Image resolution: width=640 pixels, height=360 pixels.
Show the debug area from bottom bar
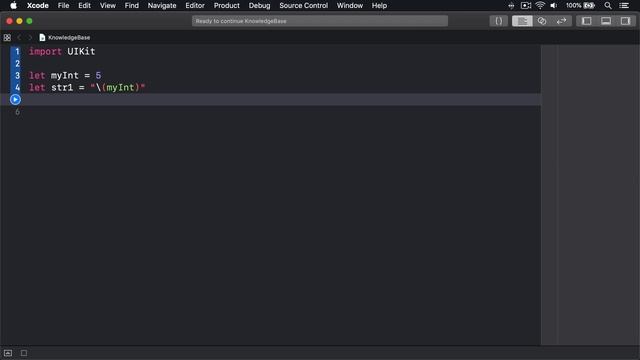coord(8,353)
